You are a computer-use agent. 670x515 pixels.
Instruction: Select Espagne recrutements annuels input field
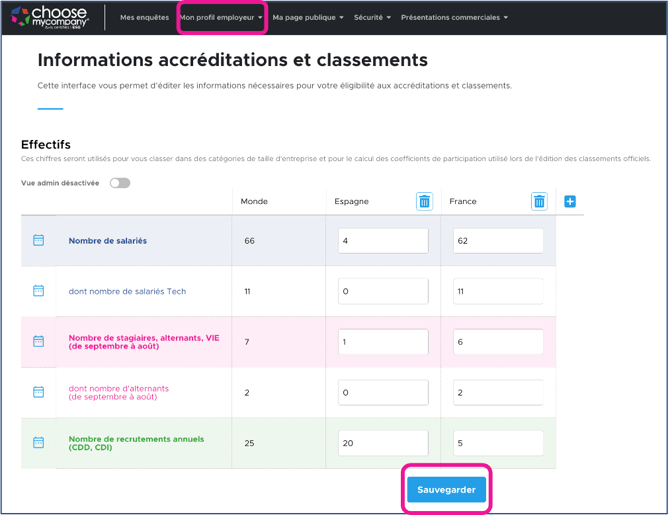tap(383, 443)
